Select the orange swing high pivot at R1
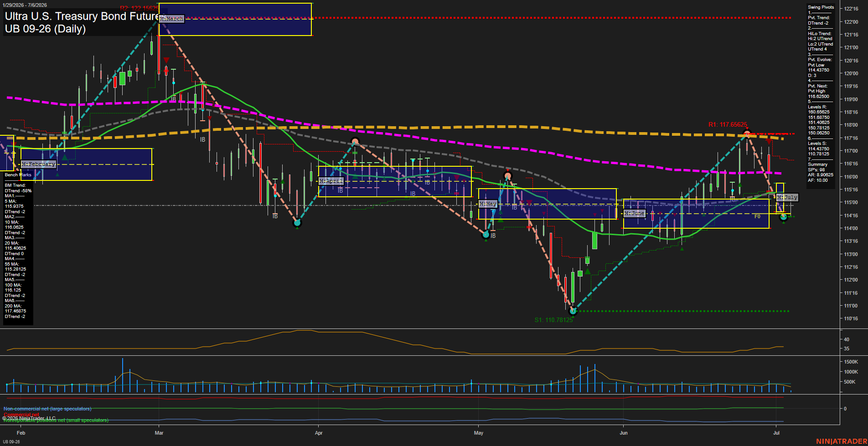 747,133
